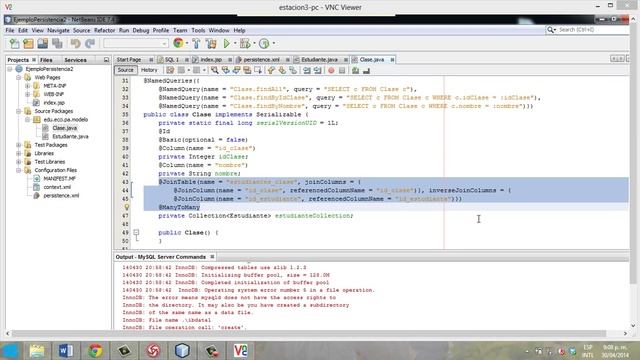Minimize the Projects window group
The height and width of the screenshot is (360, 640).
[107, 60]
